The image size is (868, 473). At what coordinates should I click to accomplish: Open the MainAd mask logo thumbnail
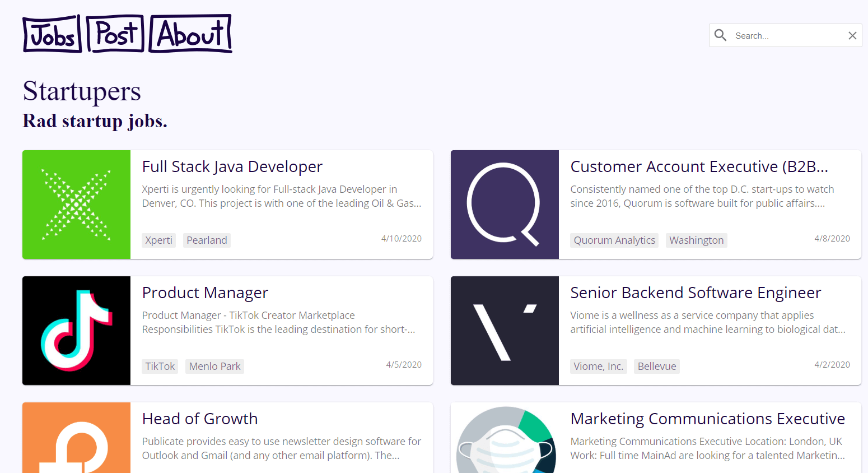click(x=505, y=438)
